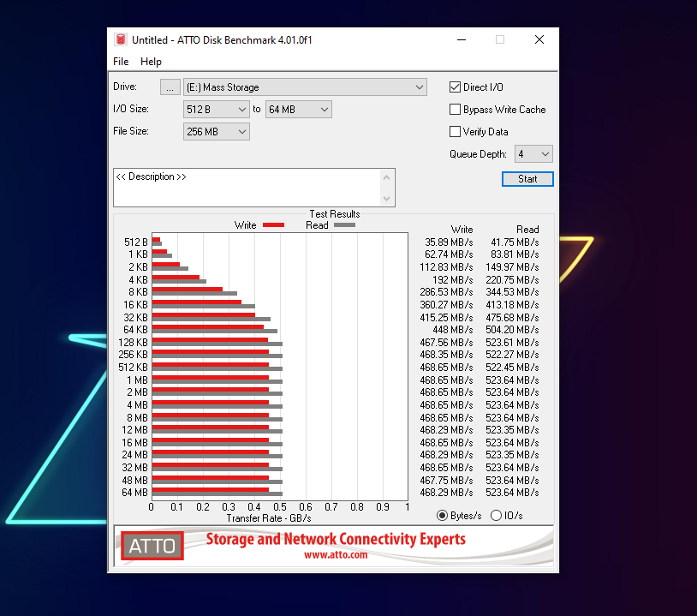Click the 504.20 MB/s read value
This screenshot has height=616, width=697.
[512, 330]
